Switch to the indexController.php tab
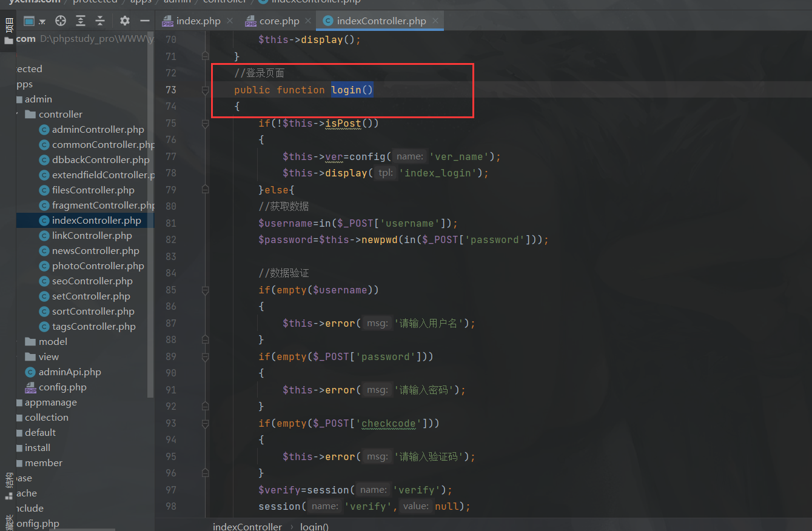The width and height of the screenshot is (812, 531). coord(381,21)
